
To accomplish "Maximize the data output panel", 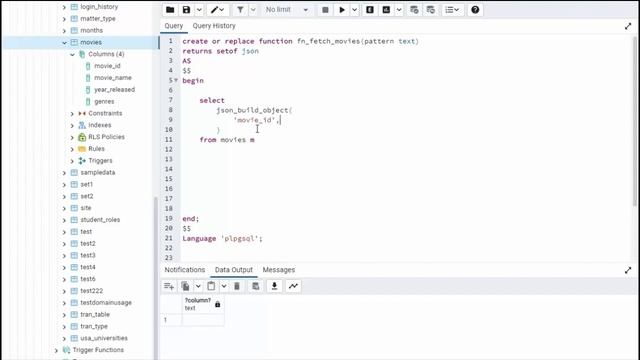I will (x=628, y=271).
